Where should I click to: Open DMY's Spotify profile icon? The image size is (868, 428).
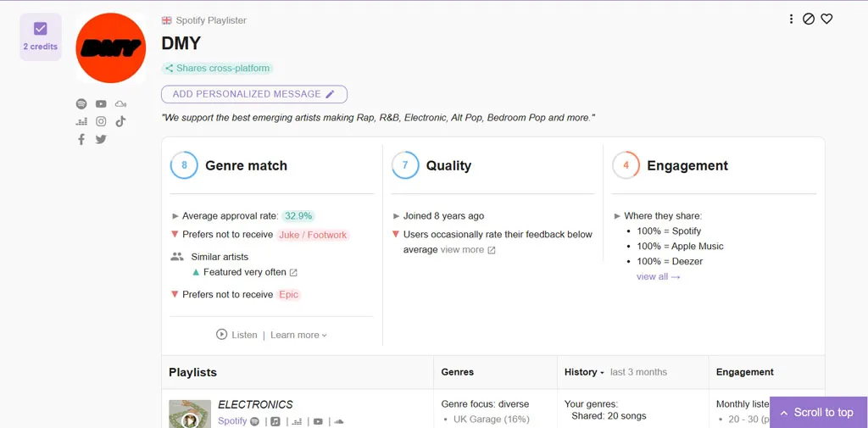tap(81, 103)
